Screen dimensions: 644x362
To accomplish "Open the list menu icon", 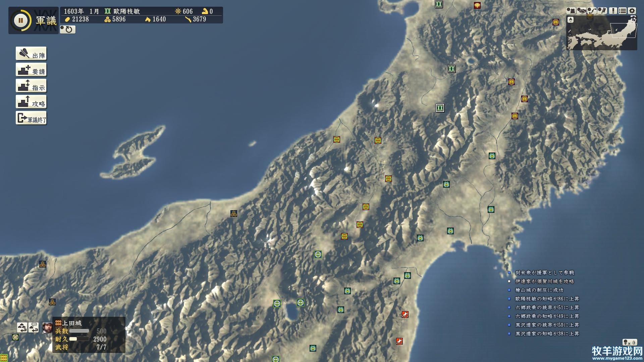I will [x=623, y=11].
